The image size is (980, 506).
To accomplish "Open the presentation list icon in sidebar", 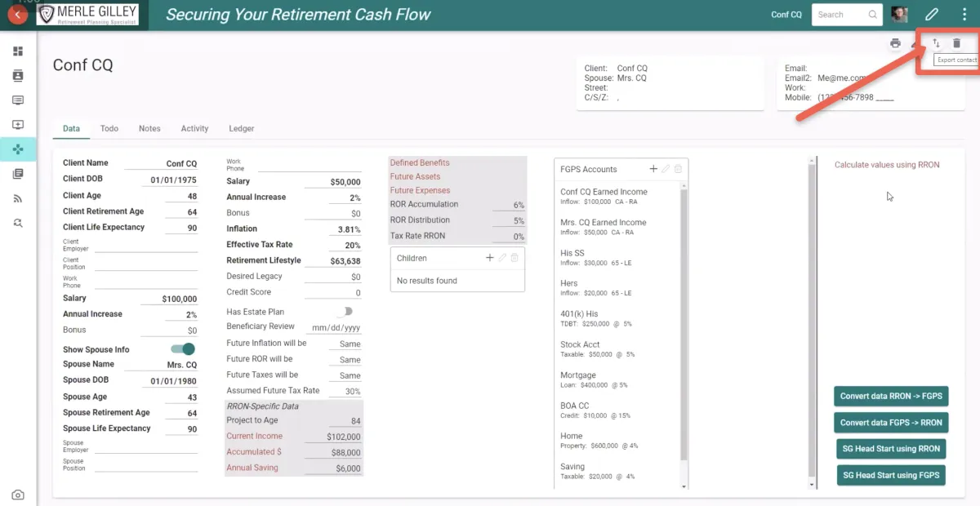I will 18,100.
